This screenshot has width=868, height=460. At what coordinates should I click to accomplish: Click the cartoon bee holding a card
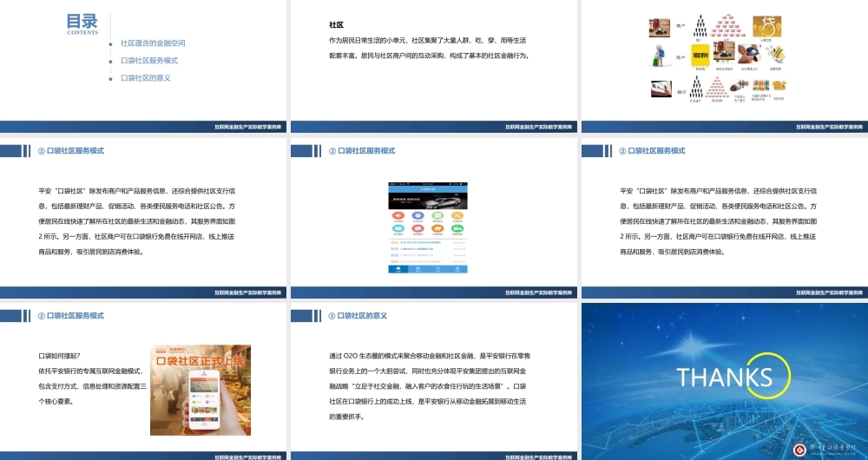tap(775, 55)
